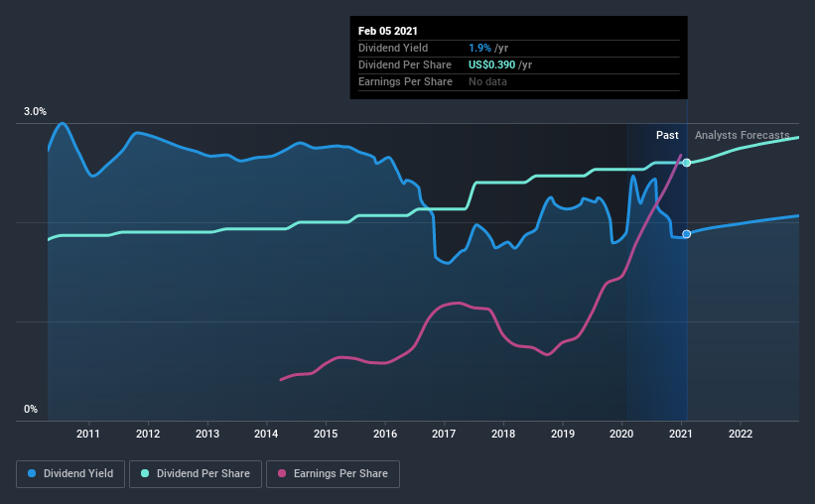Screen dimensions: 815x504
Task: Toggle the Dividend Per Share legend button
Action: pos(196,474)
